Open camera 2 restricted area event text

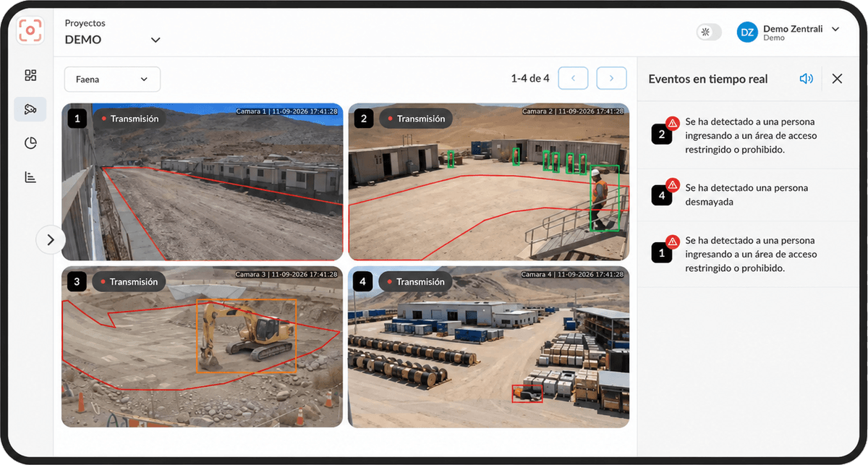[751, 135]
